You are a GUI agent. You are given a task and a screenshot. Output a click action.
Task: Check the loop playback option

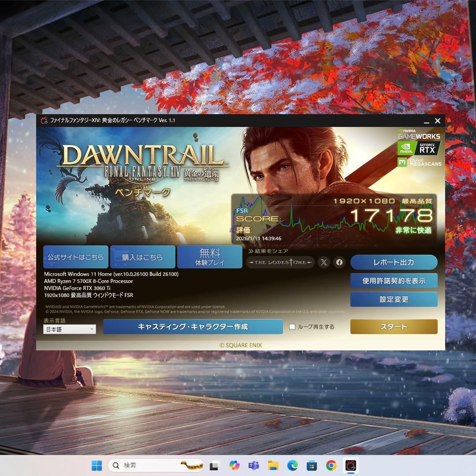tap(291, 327)
